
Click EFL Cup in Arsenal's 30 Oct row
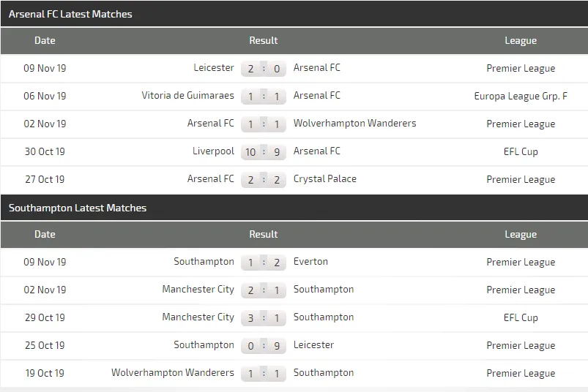521,151
